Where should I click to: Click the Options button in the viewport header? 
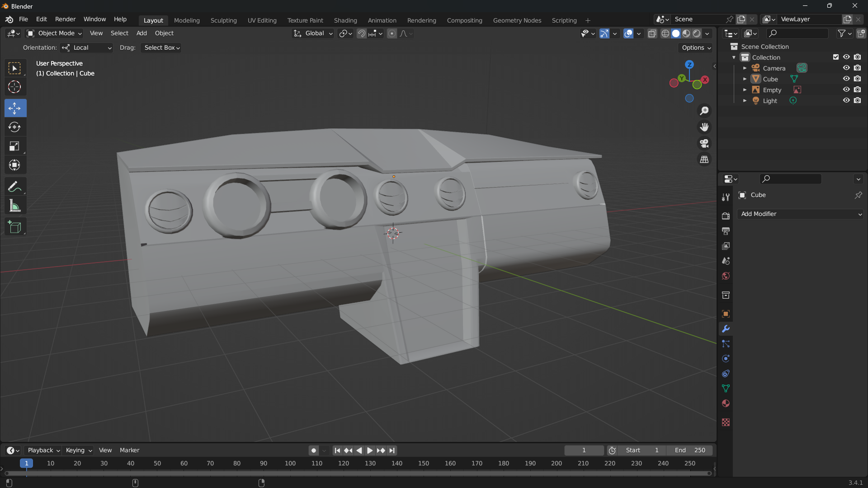pos(696,47)
